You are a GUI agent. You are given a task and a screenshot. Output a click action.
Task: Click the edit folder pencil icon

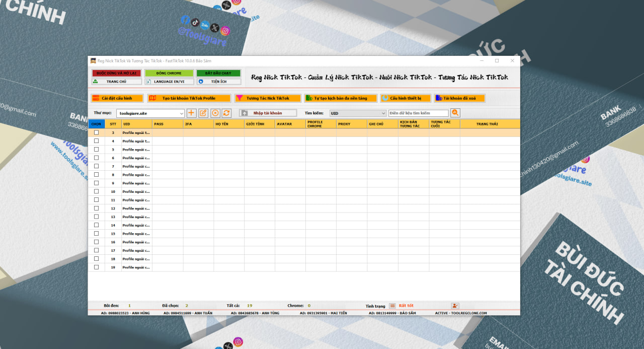click(203, 113)
